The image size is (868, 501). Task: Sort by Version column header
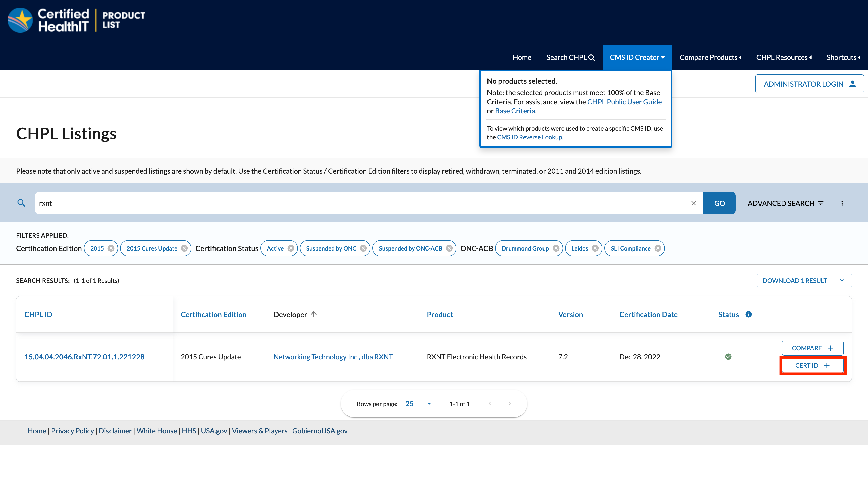click(570, 314)
